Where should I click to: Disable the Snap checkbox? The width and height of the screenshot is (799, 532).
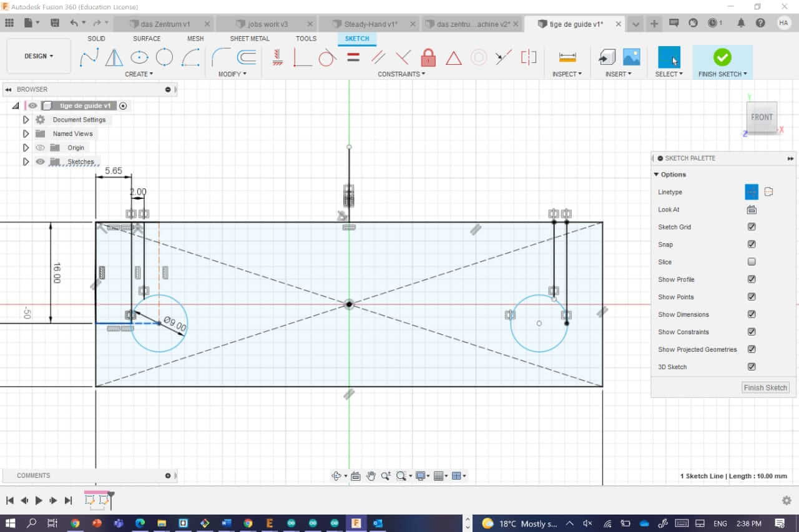tap(752, 244)
